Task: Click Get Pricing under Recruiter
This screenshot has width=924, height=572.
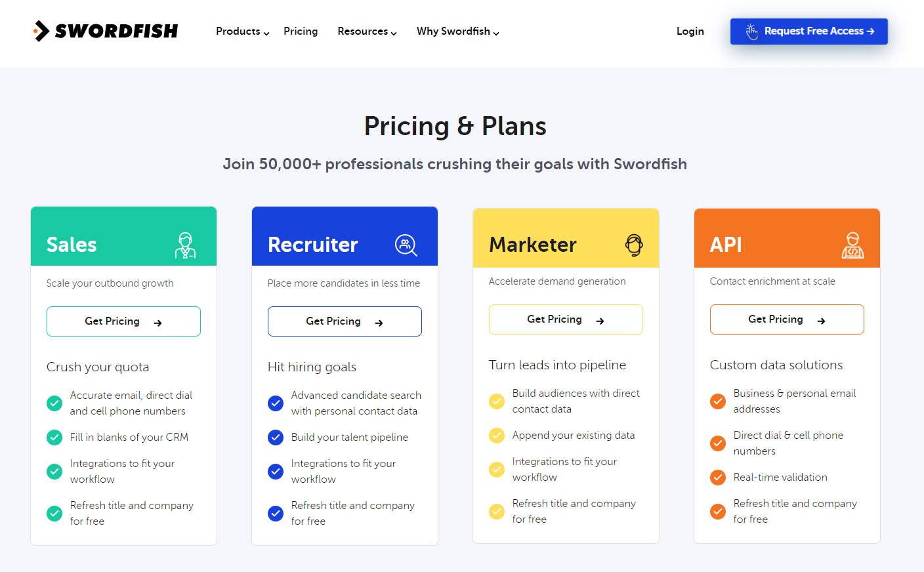Action: [345, 321]
